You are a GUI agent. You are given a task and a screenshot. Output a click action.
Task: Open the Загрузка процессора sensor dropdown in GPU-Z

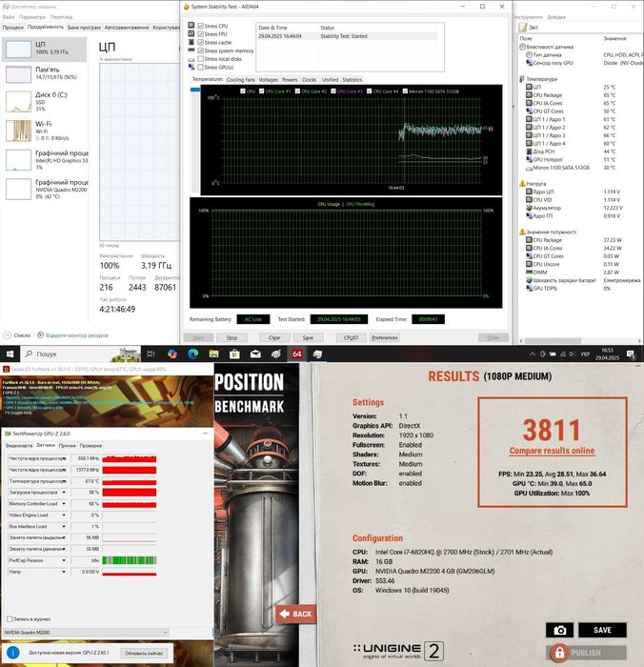64,493
